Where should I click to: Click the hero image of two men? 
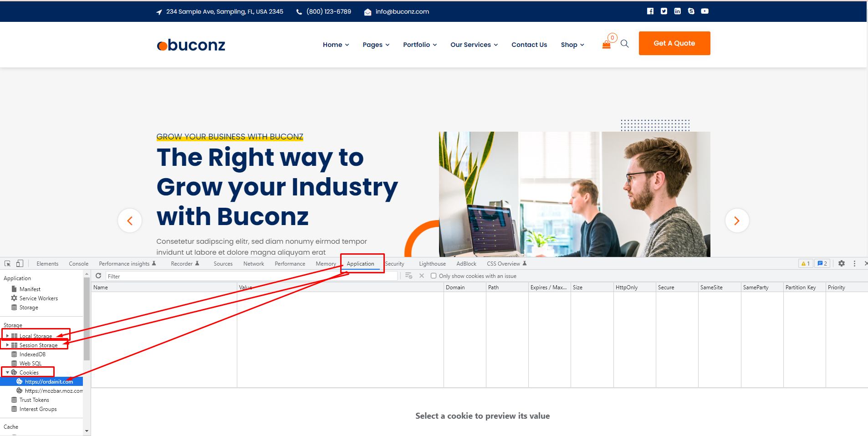coord(574,194)
